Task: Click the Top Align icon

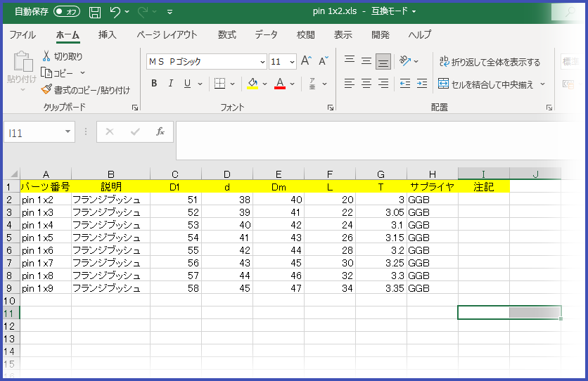Action: (x=350, y=60)
